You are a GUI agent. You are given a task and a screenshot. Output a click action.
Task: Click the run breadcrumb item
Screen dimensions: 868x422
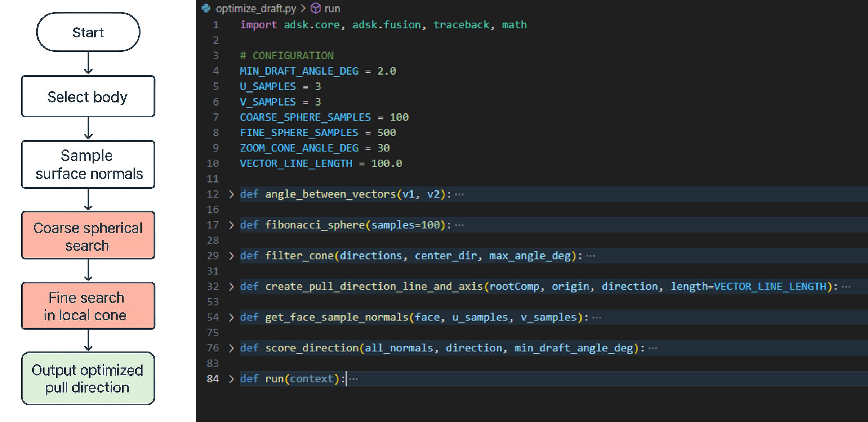click(332, 8)
